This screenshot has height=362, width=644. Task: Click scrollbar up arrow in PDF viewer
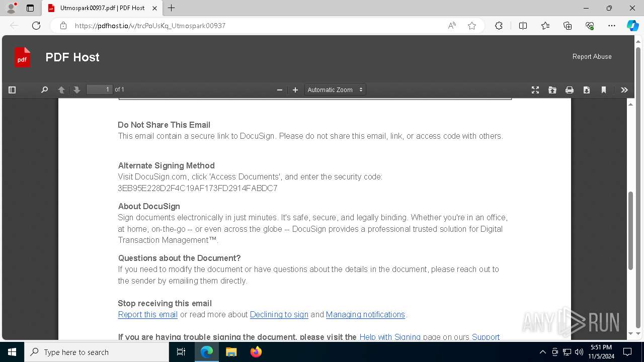click(x=631, y=105)
